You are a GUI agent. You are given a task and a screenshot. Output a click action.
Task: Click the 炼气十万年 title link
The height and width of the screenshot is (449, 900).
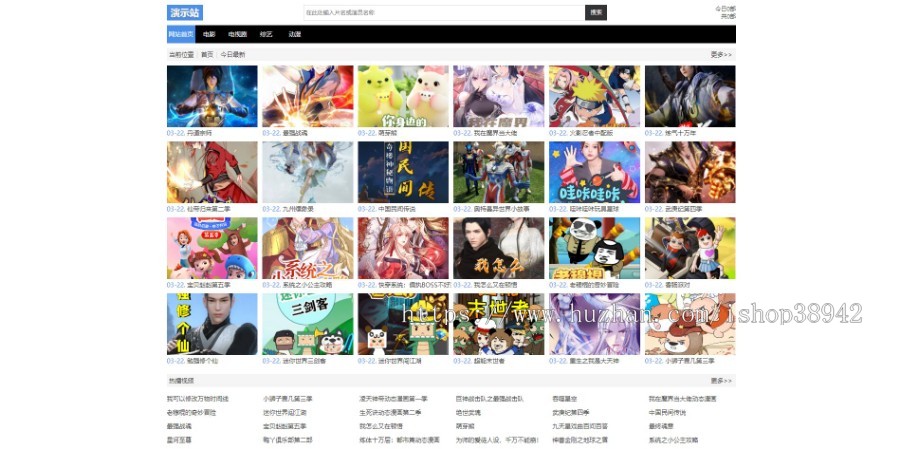click(681, 133)
